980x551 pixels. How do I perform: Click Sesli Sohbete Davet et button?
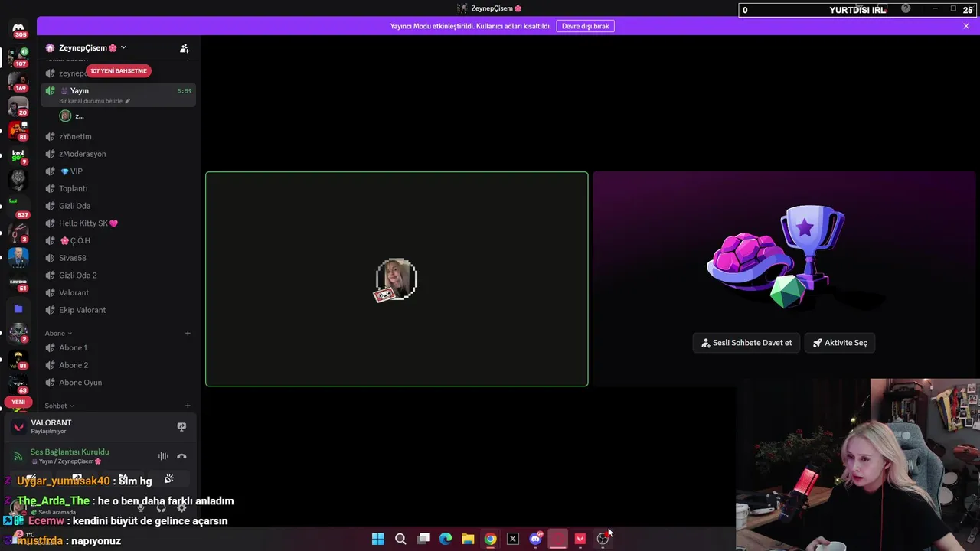pyautogui.click(x=746, y=343)
